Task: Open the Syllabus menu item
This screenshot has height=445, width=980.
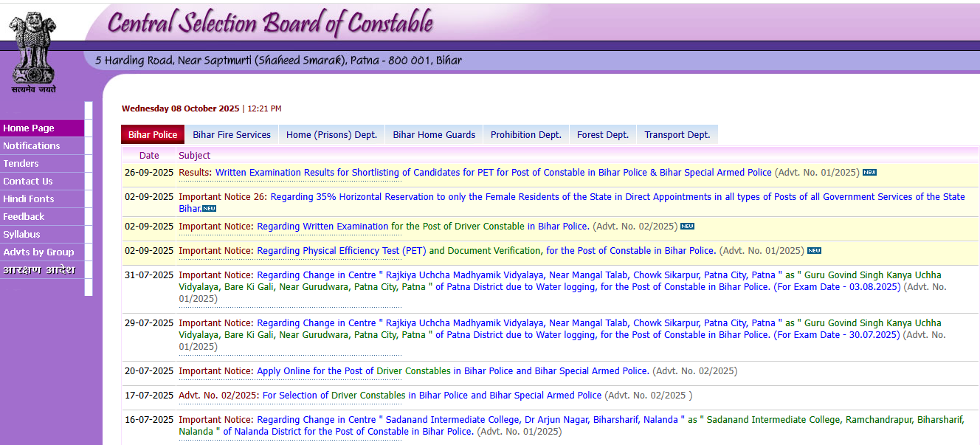Action: (21, 235)
